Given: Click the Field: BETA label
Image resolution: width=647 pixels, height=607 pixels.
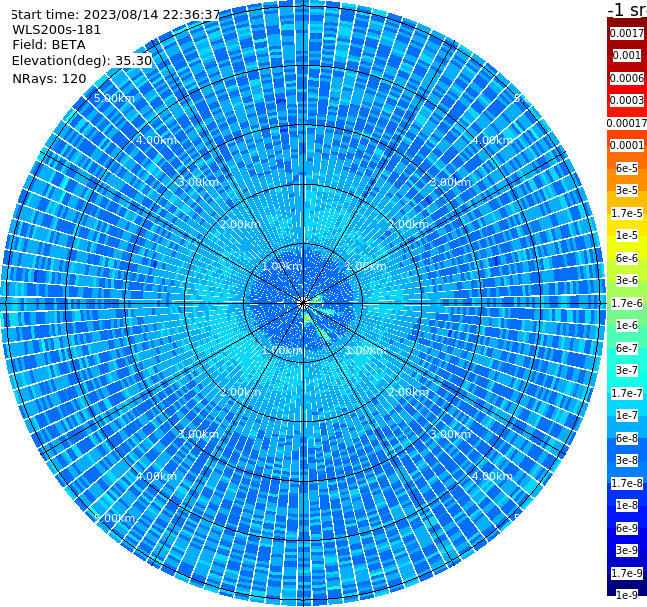Looking at the screenshot, I should 49,45.
